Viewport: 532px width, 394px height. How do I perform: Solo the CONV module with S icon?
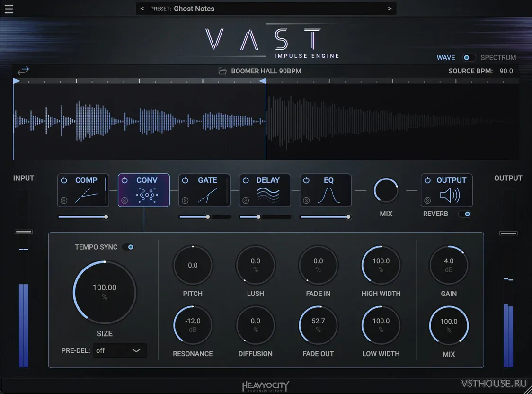coord(124,200)
